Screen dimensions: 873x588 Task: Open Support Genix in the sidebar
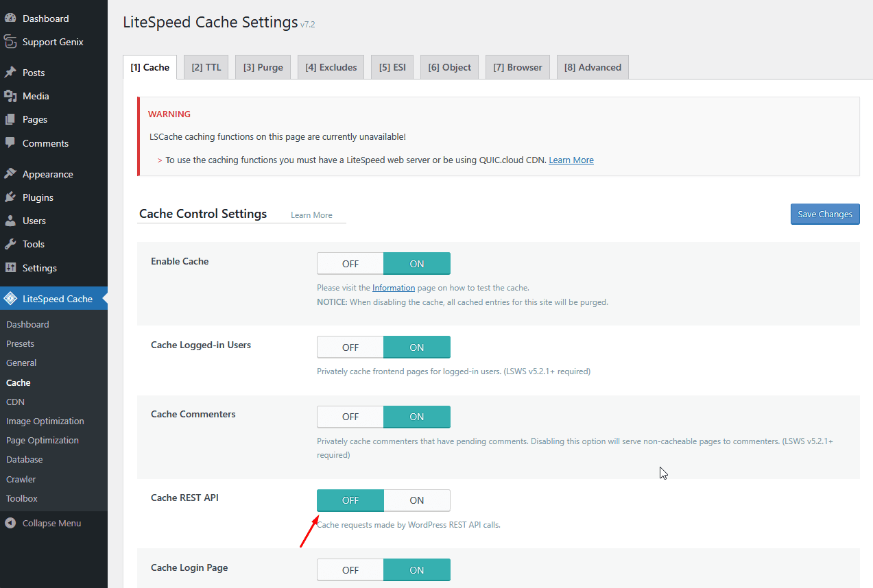tap(53, 42)
